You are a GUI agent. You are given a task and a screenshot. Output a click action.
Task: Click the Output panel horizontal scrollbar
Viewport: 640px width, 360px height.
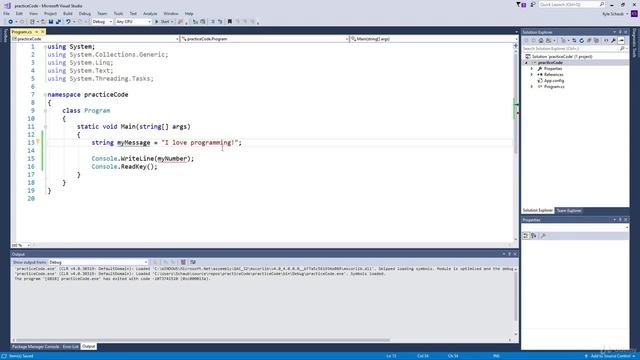coord(203,340)
